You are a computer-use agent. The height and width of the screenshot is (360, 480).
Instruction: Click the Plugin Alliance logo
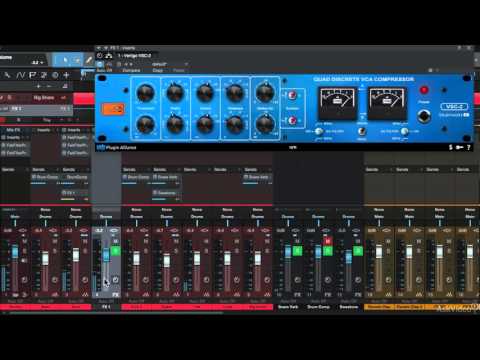[116, 147]
